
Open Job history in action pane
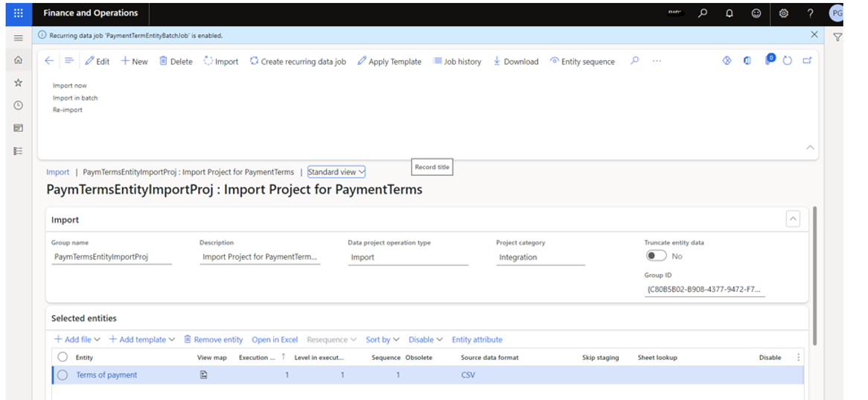click(457, 62)
